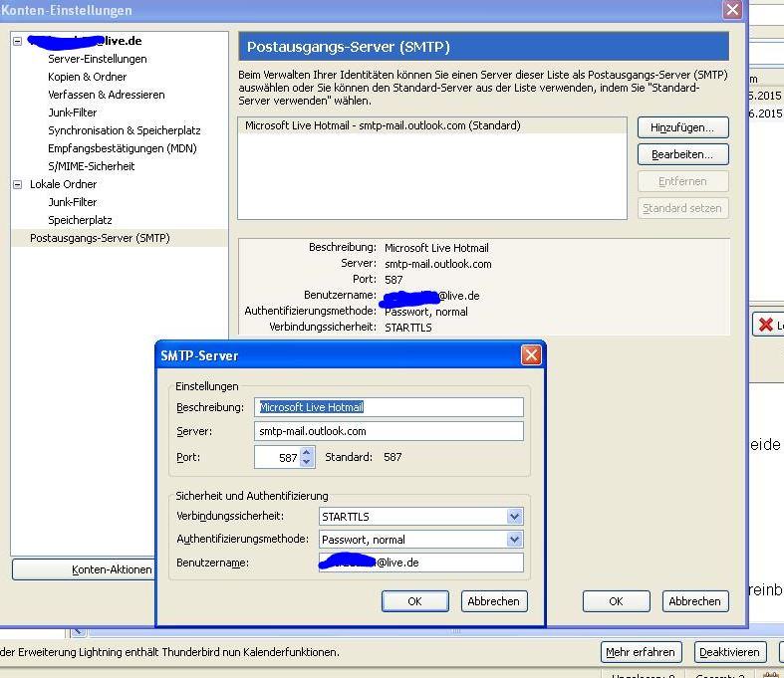Collapse the live.de account tree
The width and height of the screenshot is (784, 678).
(x=18, y=41)
